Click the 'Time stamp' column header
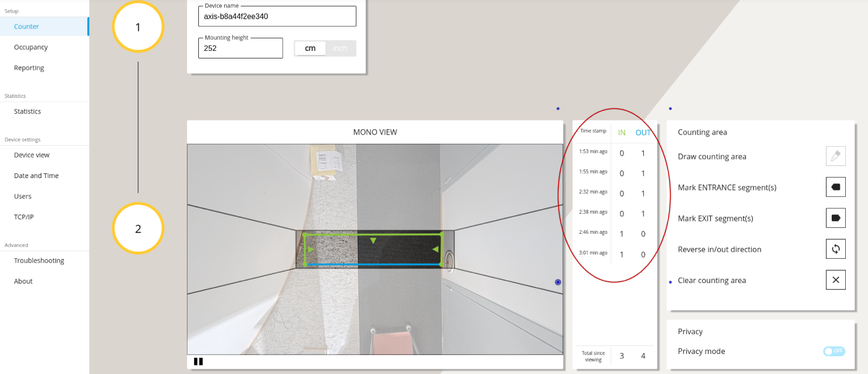 click(x=593, y=131)
